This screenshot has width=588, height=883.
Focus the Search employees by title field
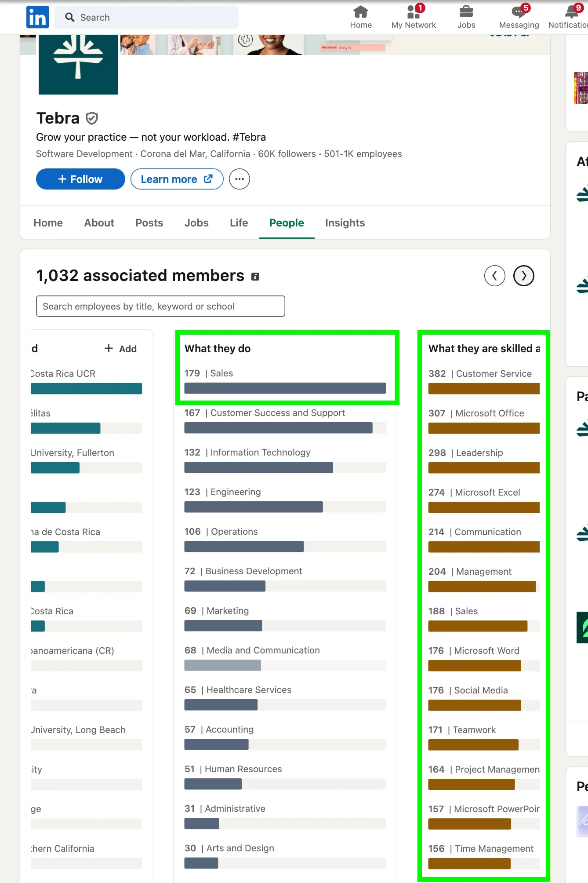click(160, 306)
